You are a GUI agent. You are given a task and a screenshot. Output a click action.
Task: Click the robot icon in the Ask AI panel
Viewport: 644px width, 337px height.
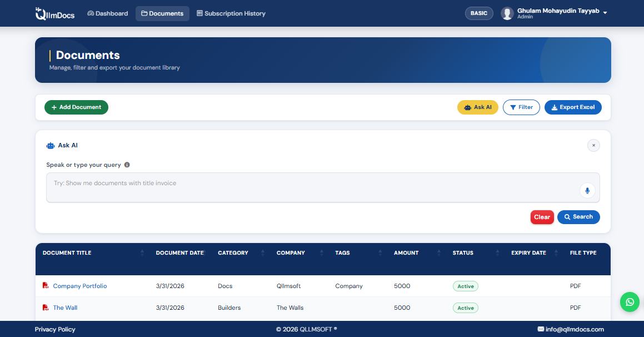[50, 145]
